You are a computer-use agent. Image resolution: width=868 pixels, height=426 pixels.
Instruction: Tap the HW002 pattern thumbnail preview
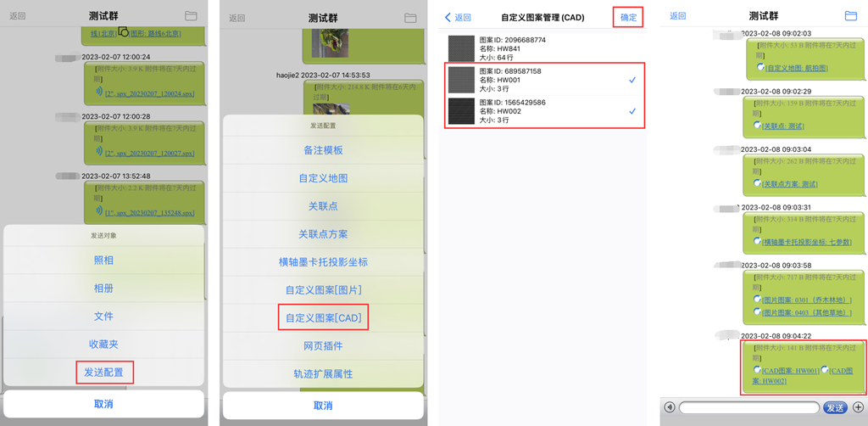[x=461, y=111]
